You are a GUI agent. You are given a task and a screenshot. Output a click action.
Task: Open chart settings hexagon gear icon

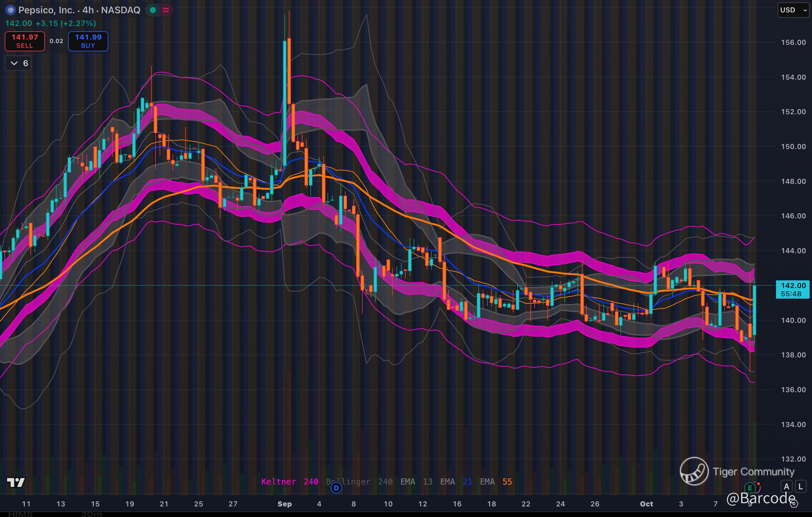click(x=794, y=504)
